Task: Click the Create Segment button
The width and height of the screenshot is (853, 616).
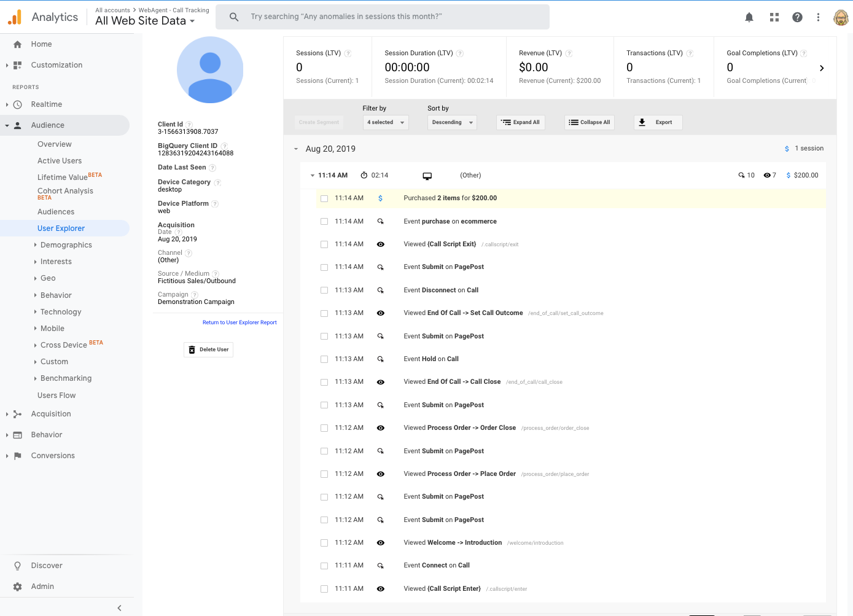Action: (x=319, y=122)
